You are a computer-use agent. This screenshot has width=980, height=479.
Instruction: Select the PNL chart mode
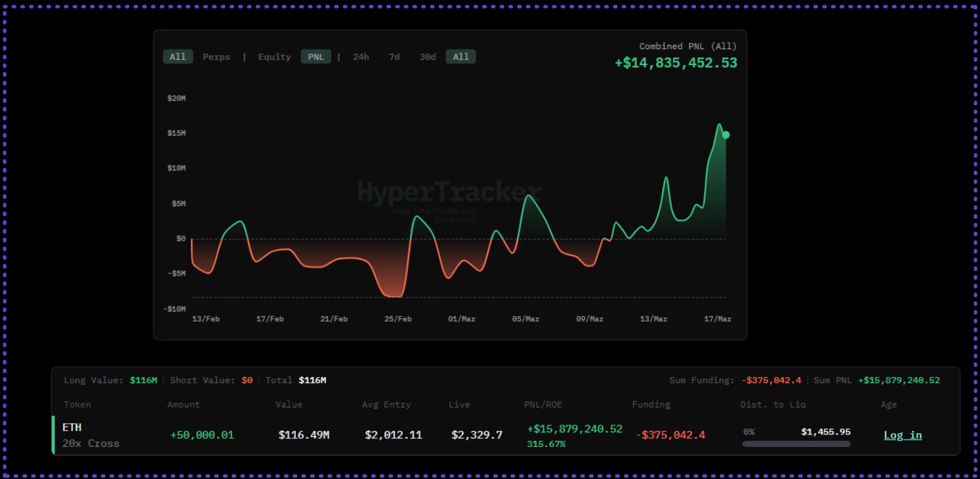(x=316, y=57)
